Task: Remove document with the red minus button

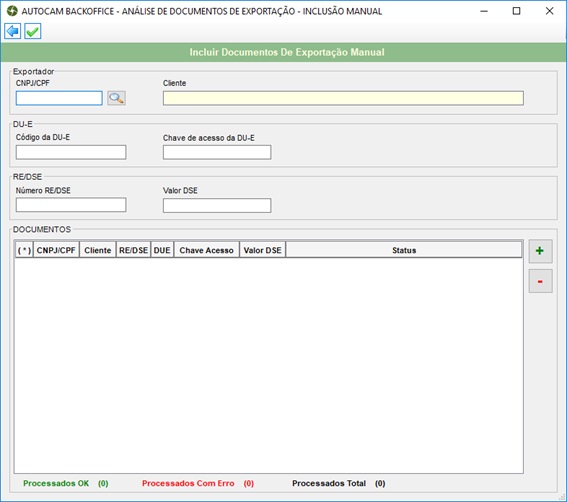Action: [540, 281]
